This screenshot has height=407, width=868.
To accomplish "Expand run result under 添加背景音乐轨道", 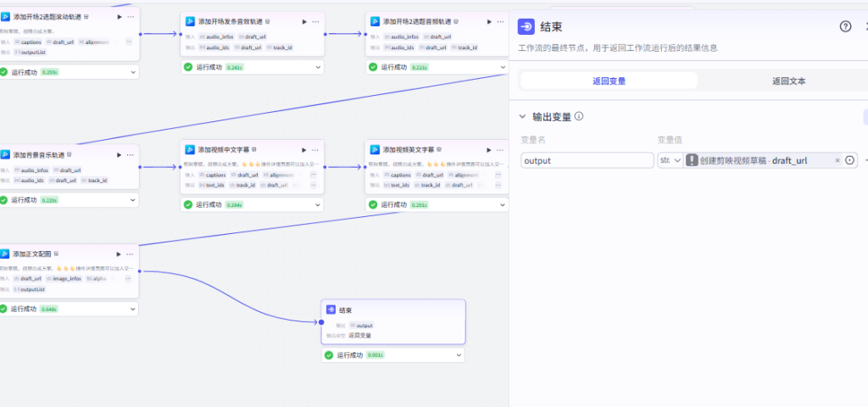I will (x=133, y=200).
